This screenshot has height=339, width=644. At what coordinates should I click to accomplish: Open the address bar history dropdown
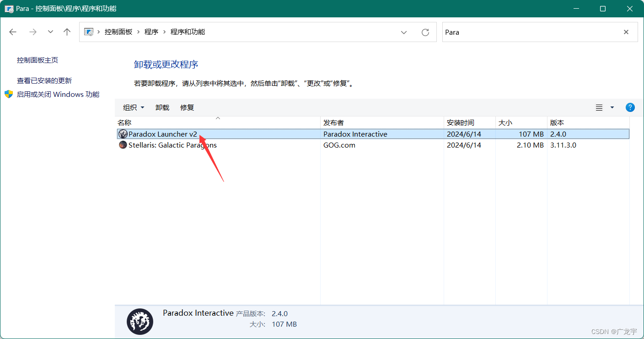404,32
